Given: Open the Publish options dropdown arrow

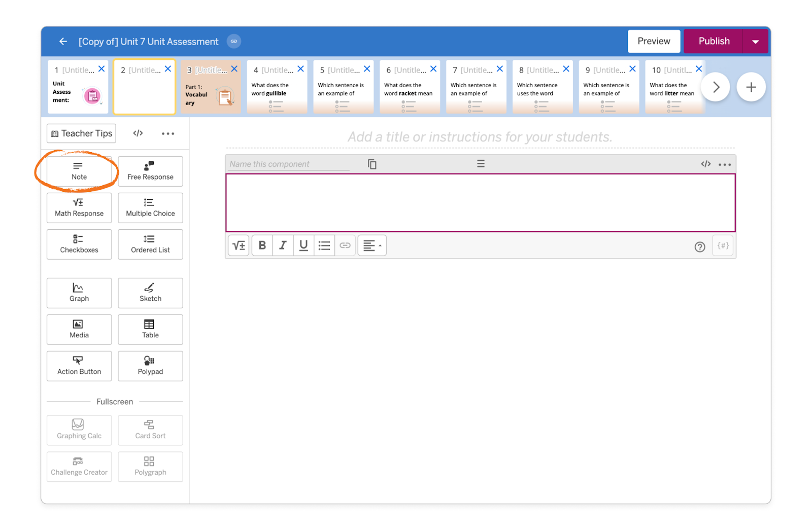Looking at the screenshot, I should click(x=756, y=41).
